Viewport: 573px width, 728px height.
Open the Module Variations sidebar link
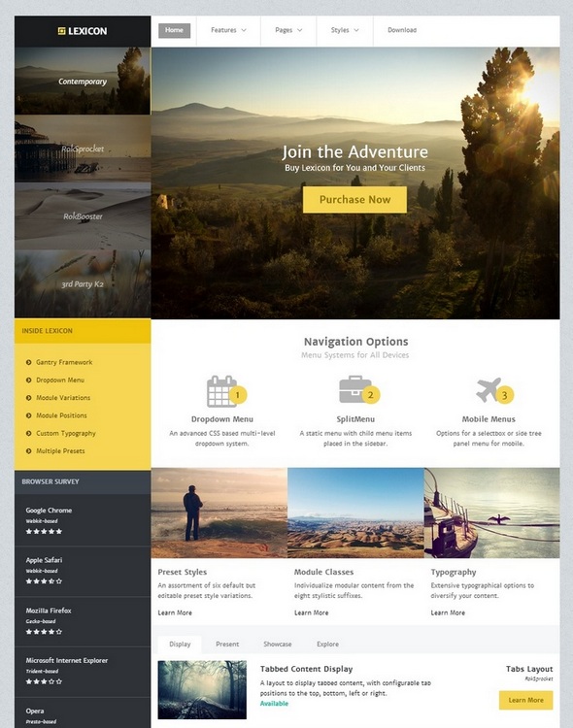[x=63, y=398]
